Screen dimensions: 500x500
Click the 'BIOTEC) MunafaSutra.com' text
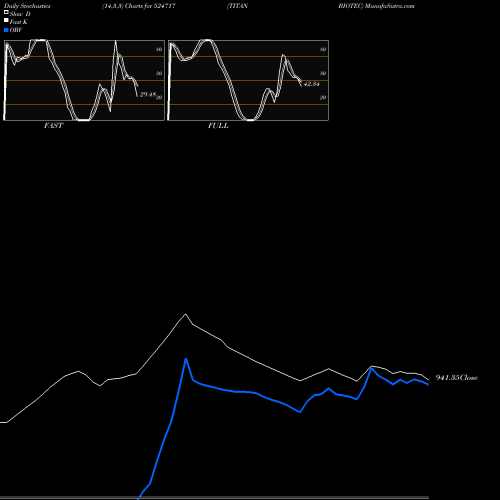point(376,6)
